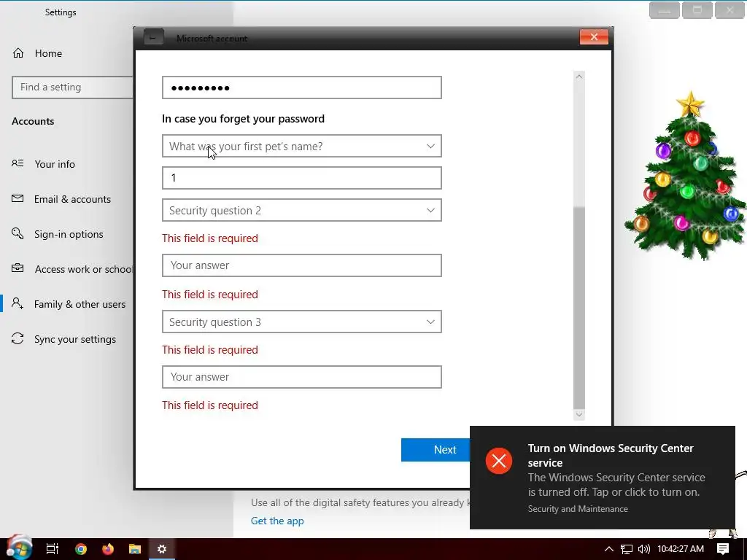
Task: Open Access work or school page
Action: pyautogui.click(x=83, y=269)
